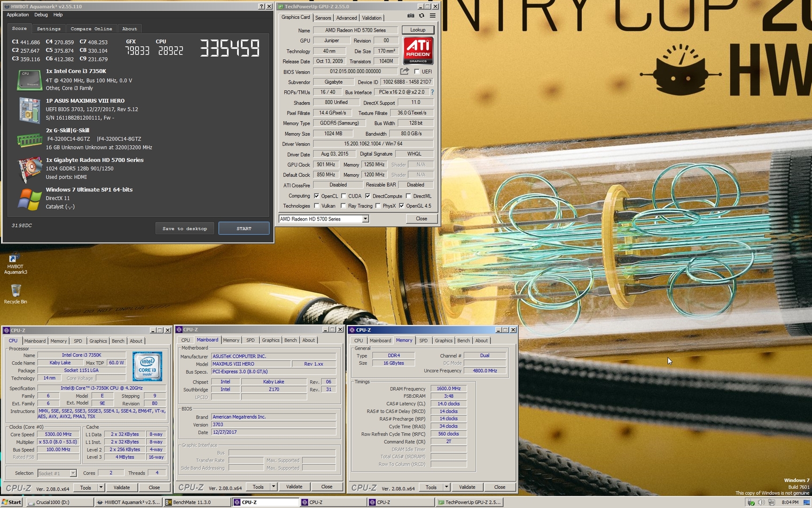Viewport: 812px width, 508px height.
Task: Expand Tools dropdown arrow in Mainboard tab window
Action: [x=273, y=487]
